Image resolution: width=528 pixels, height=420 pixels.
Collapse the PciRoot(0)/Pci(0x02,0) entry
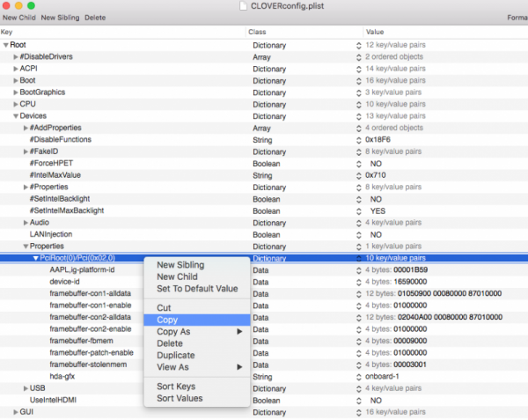pos(36,258)
